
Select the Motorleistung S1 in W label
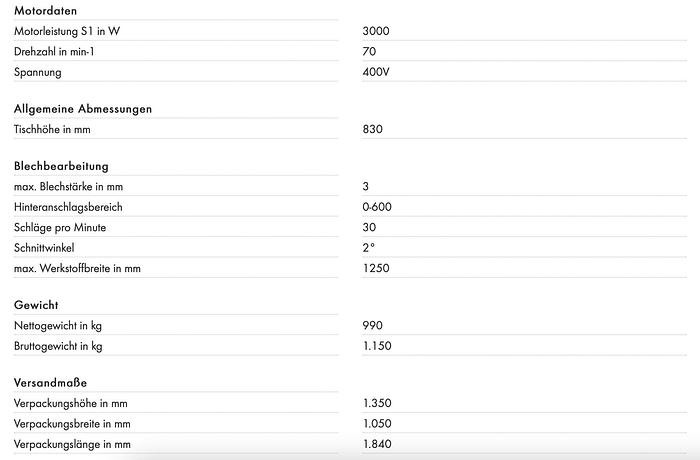pos(74,31)
